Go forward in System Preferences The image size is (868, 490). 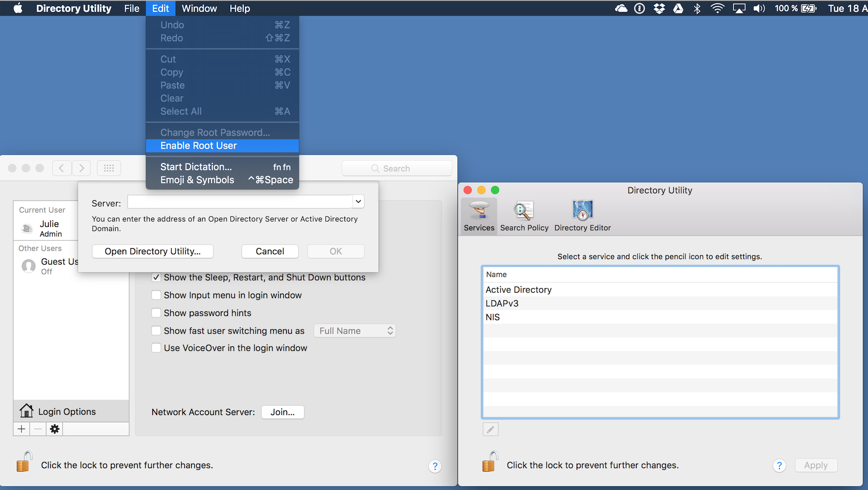(x=81, y=168)
